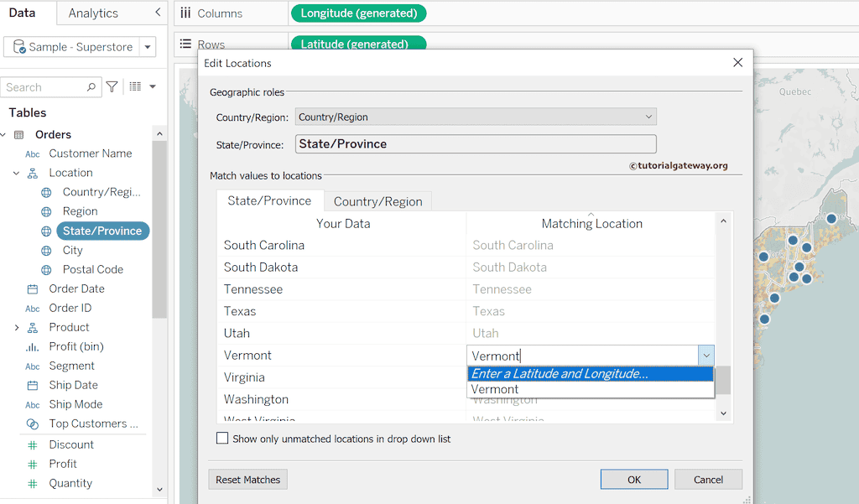Collapse the Location hierarchy
Image resolution: width=859 pixels, height=504 pixels.
[x=16, y=173]
